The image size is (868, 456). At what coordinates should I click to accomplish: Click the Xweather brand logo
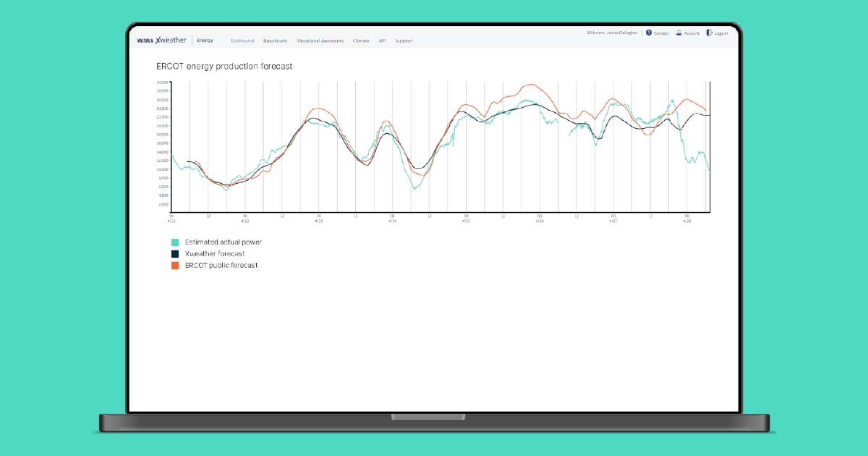tap(171, 41)
